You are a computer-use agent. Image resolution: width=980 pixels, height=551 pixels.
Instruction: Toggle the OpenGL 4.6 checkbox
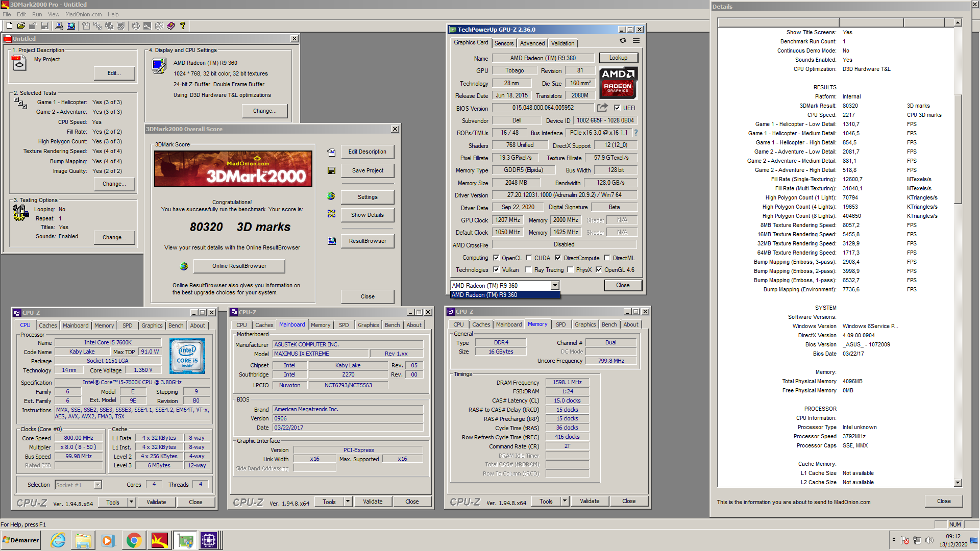pyautogui.click(x=599, y=270)
